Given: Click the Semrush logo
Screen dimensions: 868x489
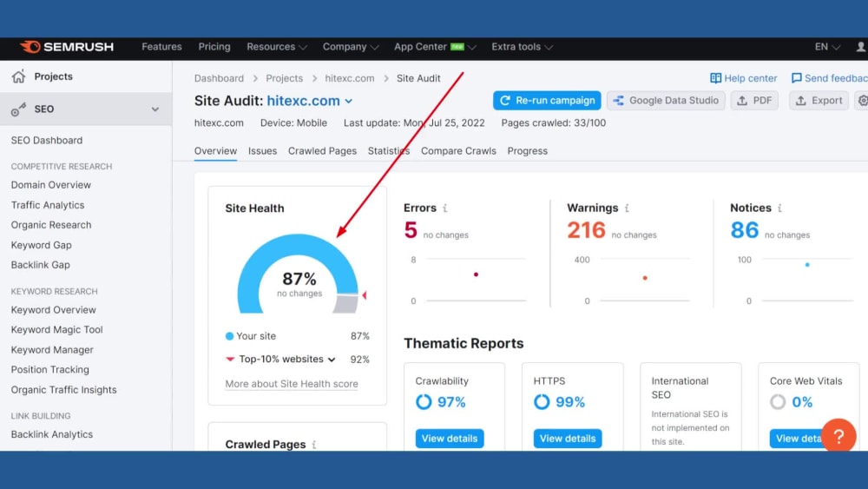Looking at the screenshot, I should [67, 47].
